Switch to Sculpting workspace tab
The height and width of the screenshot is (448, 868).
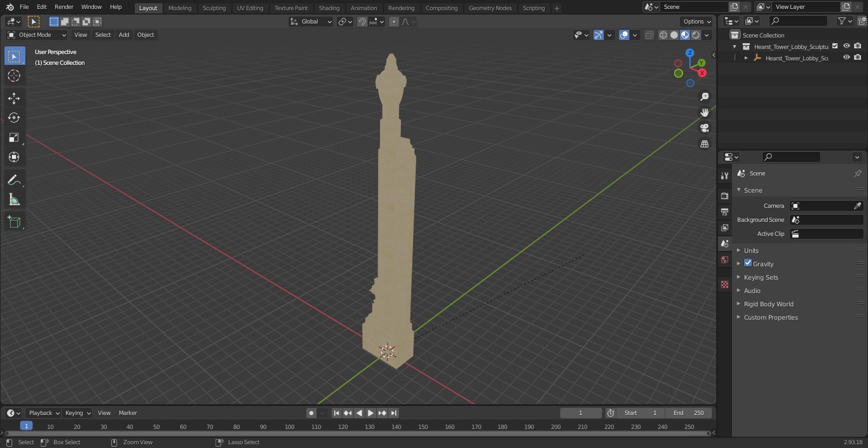tap(214, 8)
